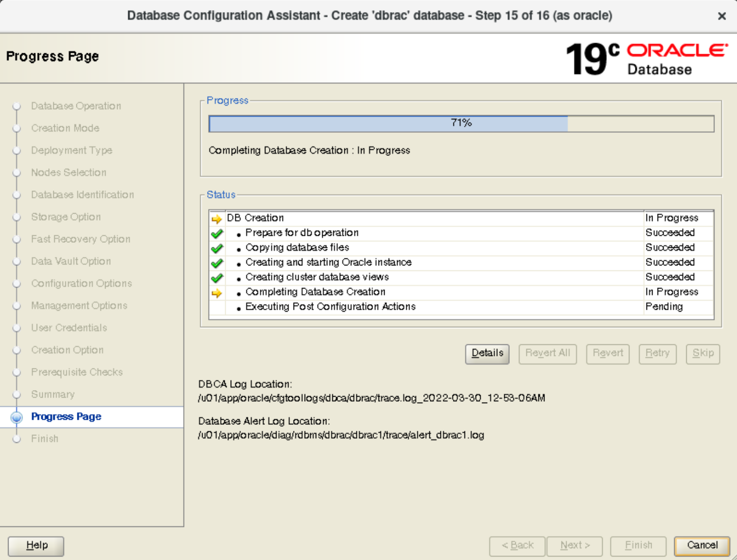Click the Progress Page step bullet icon

click(17, 417)
